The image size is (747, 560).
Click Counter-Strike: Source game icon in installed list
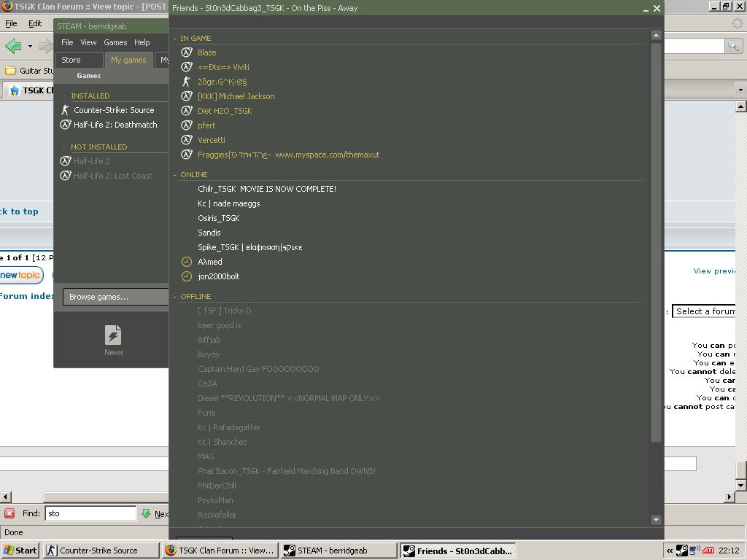pyautogui.click(x=65, y=110)
